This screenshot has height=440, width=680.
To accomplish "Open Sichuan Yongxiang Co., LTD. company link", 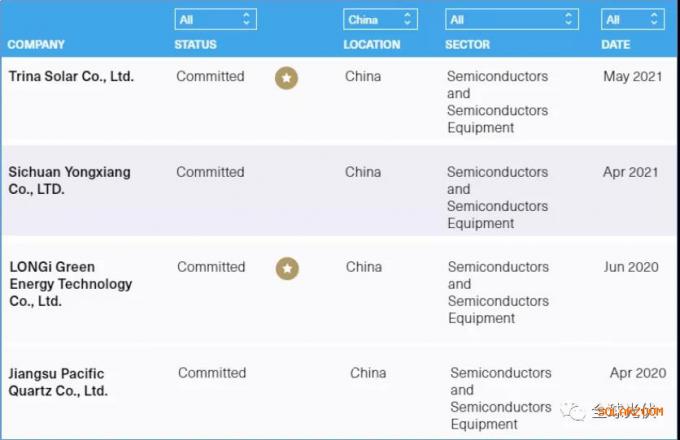I will 69,180.
